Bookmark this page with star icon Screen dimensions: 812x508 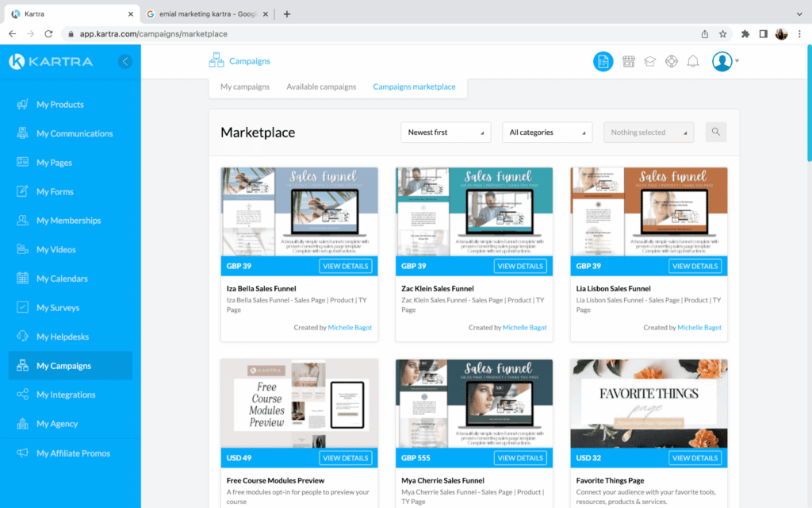[x=722, y=33]
